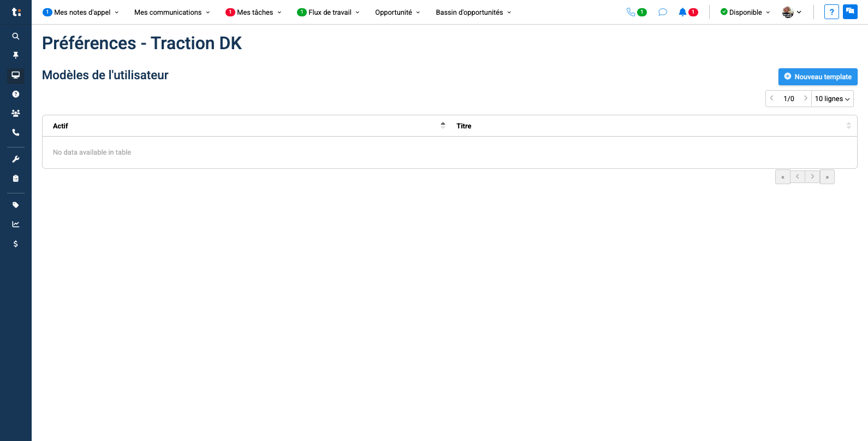Image resolution: width=868 pixels, height=441 pixels.
Task: Click the pin icon in sidebar
Action: pos(16,55)
